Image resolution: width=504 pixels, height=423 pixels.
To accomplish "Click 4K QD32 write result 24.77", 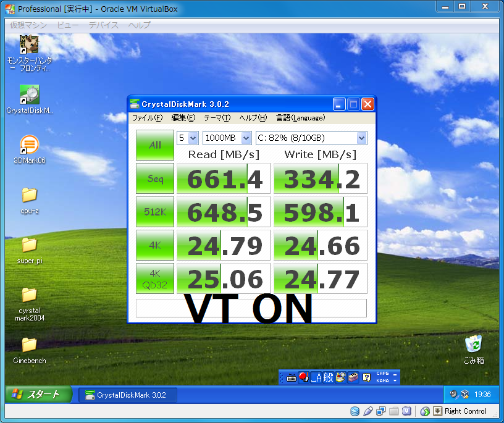I will tap(321, 279).
